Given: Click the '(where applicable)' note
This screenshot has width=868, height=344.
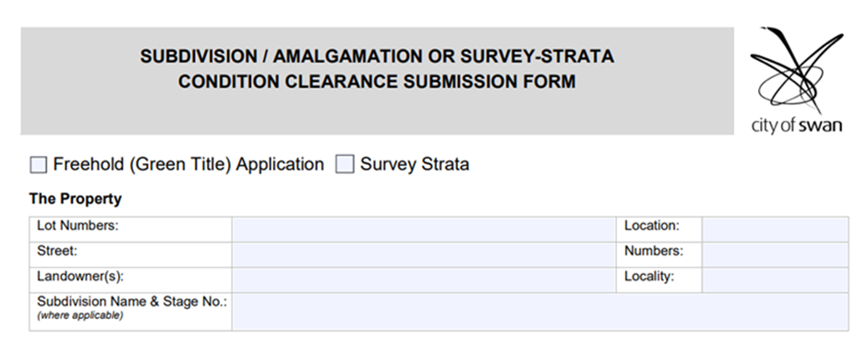Looking at the screenshot, I should [79, 315].
